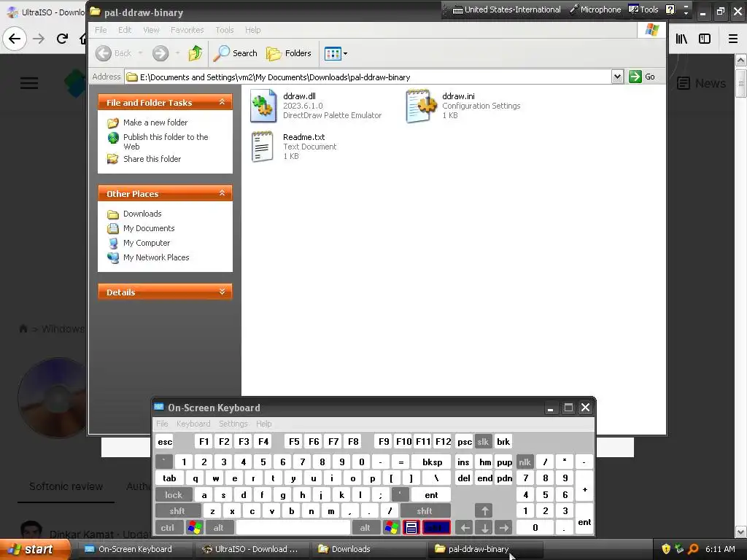Switch to Downloads taskbar button
The height and width of the screenshot is (560, 747).
(368, 549)
